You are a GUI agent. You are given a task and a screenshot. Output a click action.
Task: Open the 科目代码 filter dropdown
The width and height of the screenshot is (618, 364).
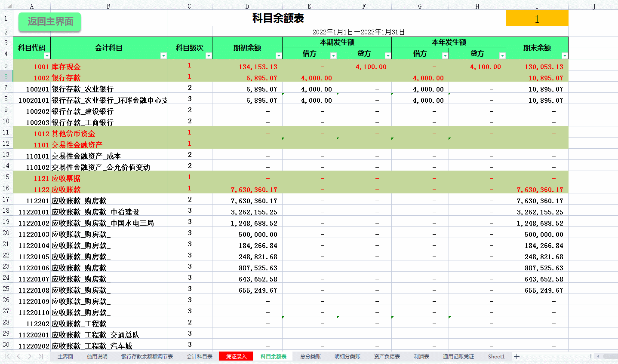pyautogui.click(x=47, y=55)
